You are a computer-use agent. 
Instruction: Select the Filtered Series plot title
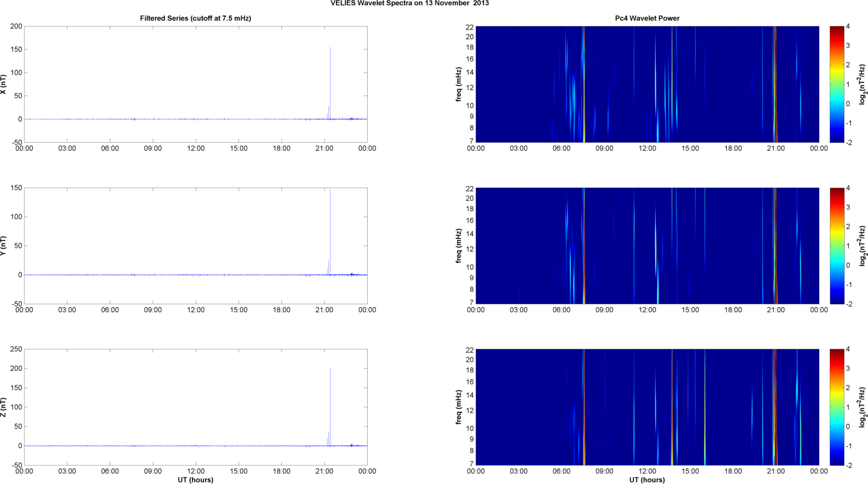point(195,18)
